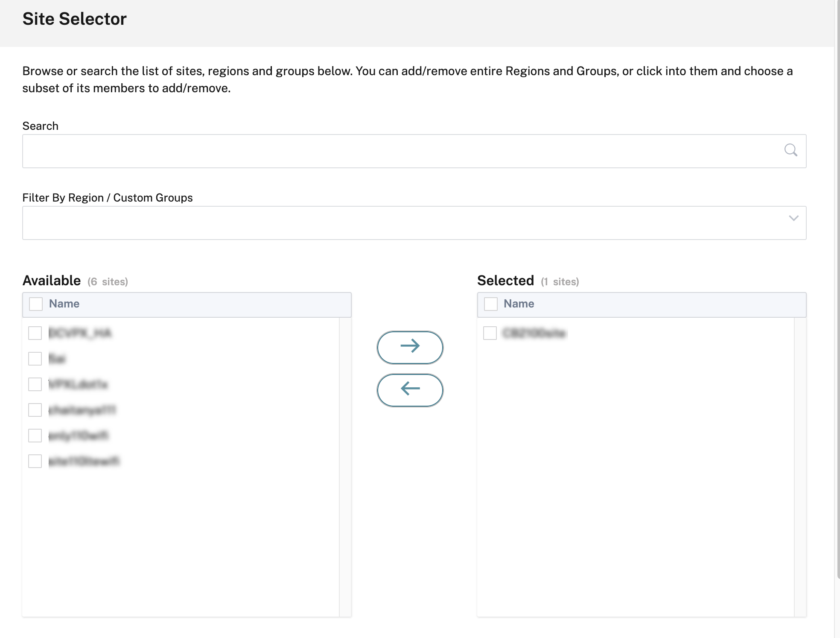Focus the Search input field
The width and height of the screenshot is (840, 638).
tap(414, 151)
